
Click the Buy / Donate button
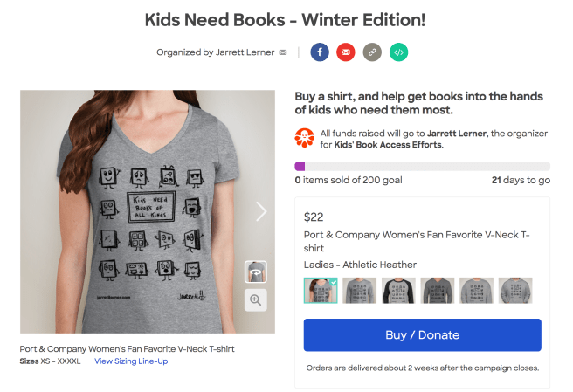(422, 334)
